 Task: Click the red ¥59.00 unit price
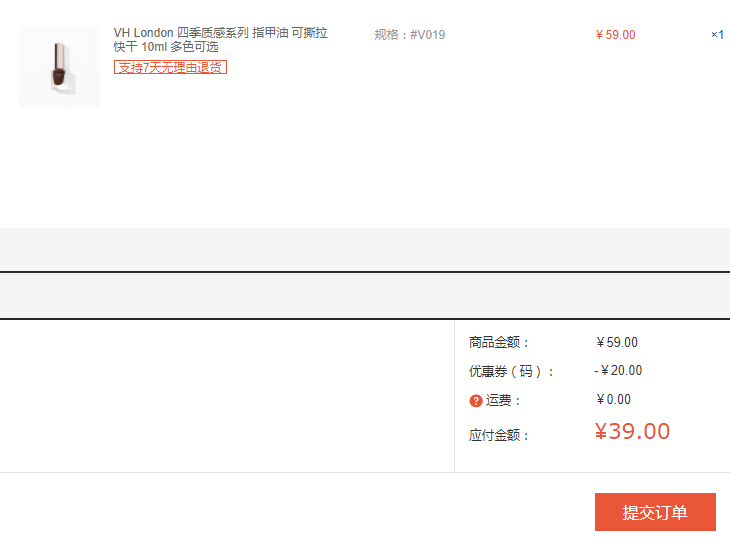click(x=615, y=35)
